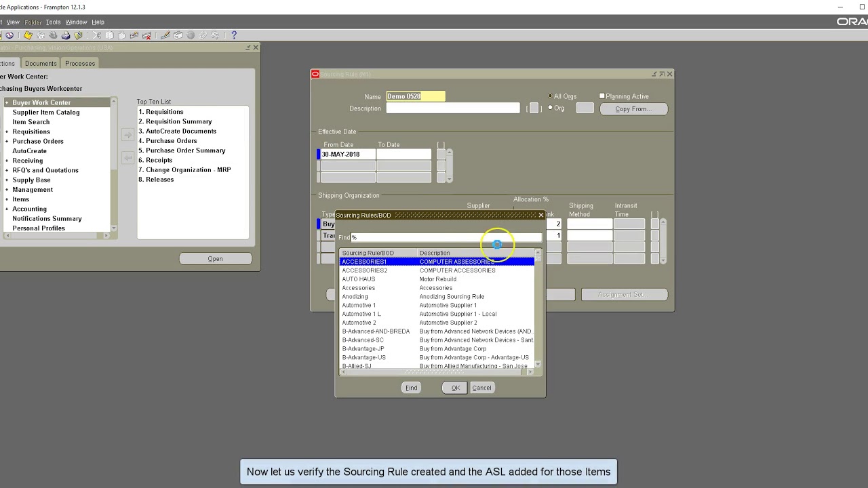Select the Automotive 1 L row
This screenshot has width=868, height=488.
click(x=437, y=314)
